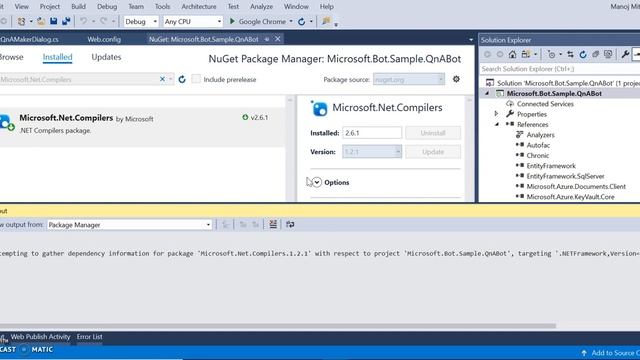This screenshot has width=640, height=360.
Task: Close the NuGet package manager tab
Action: (x=278, y=39)
